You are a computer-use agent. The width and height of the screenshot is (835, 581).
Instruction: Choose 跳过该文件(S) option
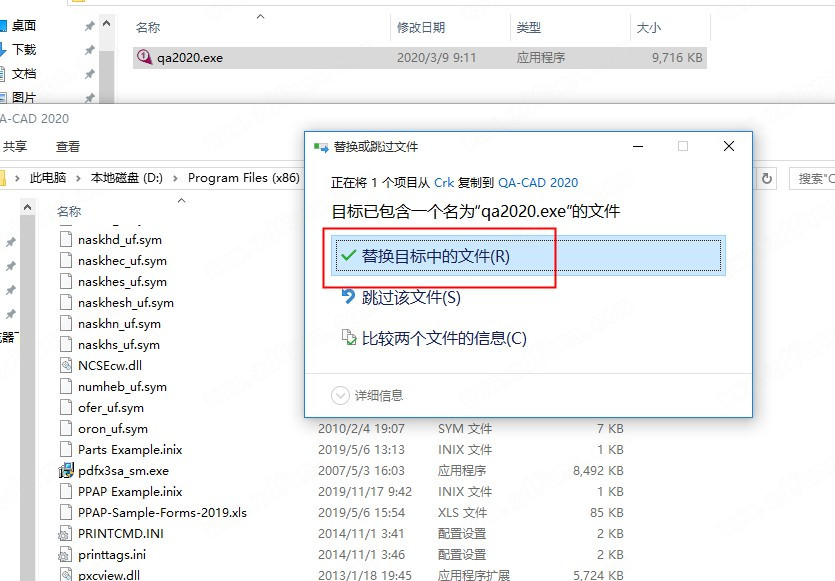(x=411, y=297)
